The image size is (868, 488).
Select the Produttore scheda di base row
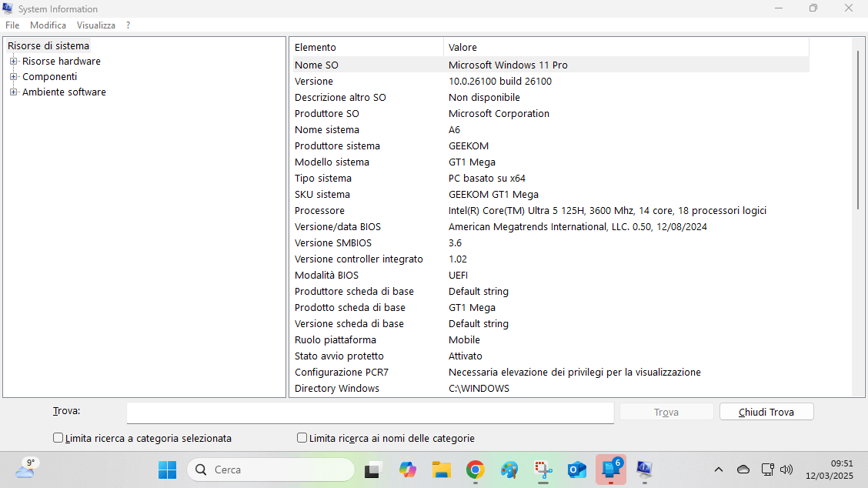551,292
